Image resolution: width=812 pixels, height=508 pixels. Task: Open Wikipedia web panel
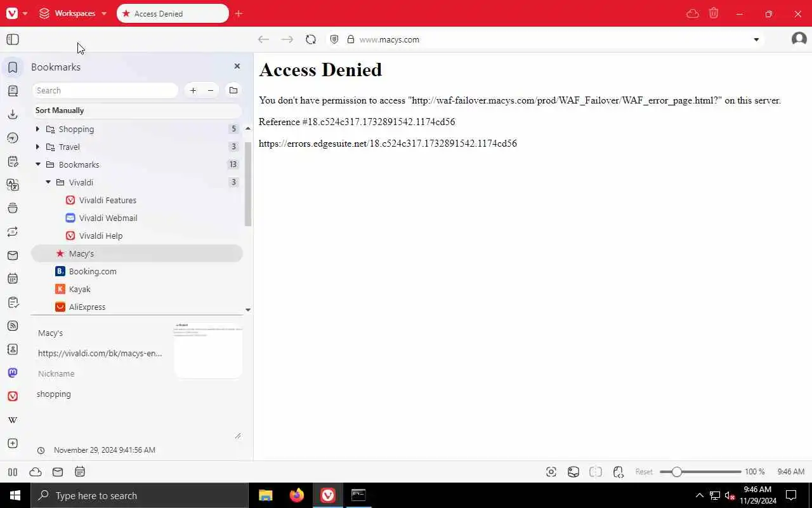pyautogui.click(x=13, y=420)
